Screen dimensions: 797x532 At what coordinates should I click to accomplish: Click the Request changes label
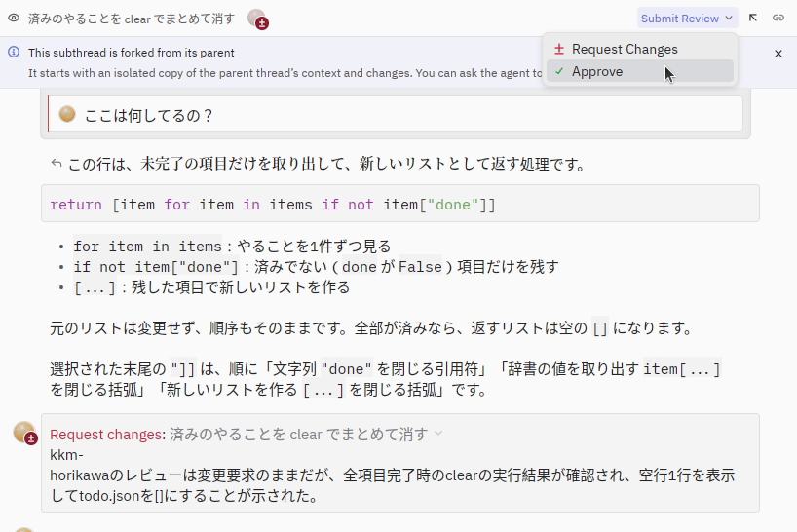click(x=108, y=435)
